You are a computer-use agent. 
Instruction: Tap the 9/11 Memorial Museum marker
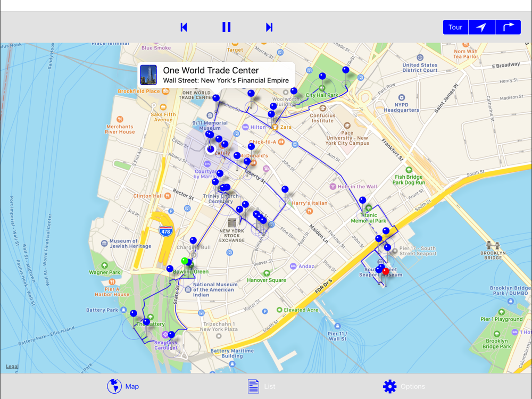(210, 115)
